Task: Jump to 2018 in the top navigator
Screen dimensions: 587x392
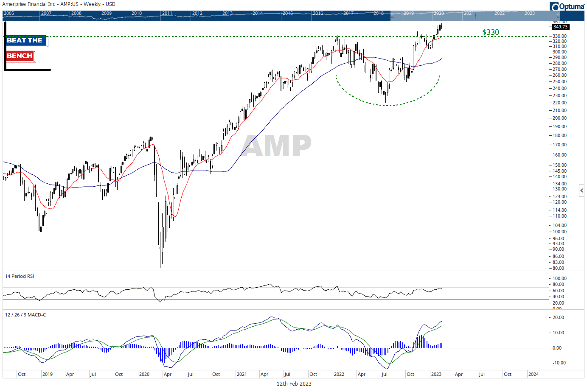Action: tap(379, 13)
